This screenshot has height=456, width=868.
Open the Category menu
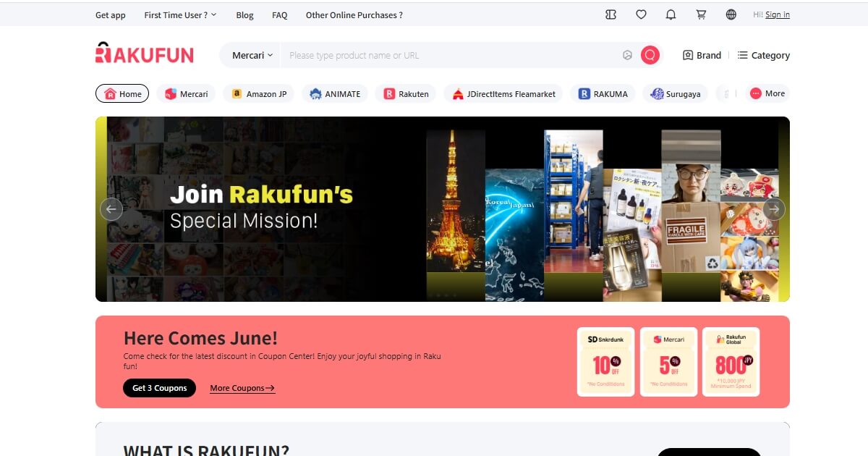coord(764,55)
